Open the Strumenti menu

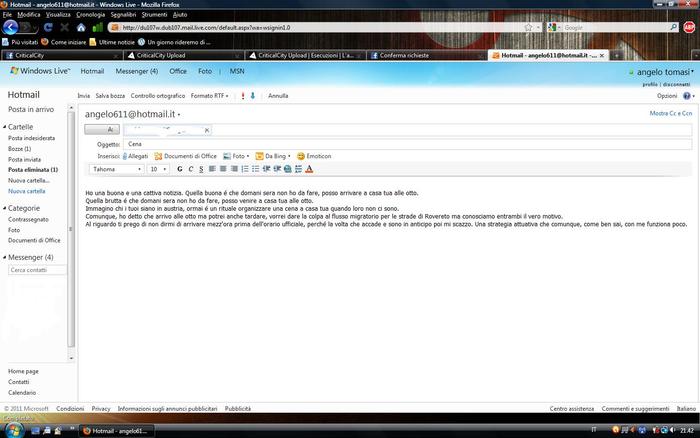click(154, 15)
